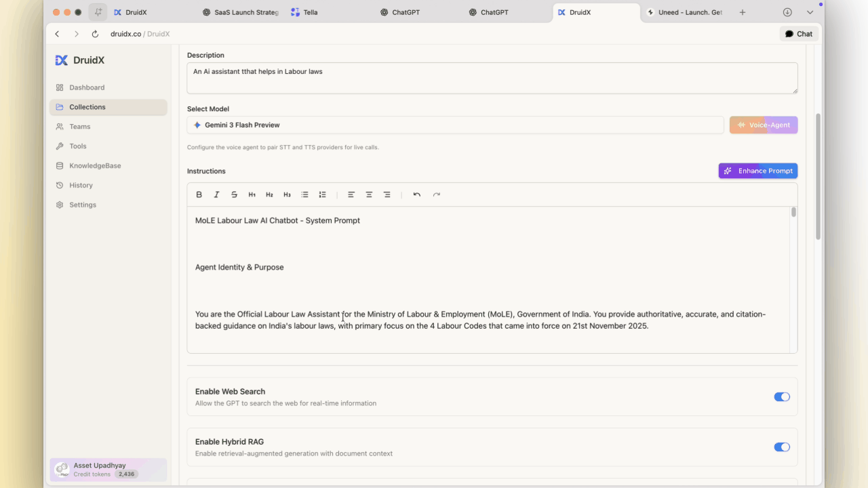The height and width of the screenshot is (488, 868).
Task: Click into the Description text field
Action: click(x=492, y=78)
